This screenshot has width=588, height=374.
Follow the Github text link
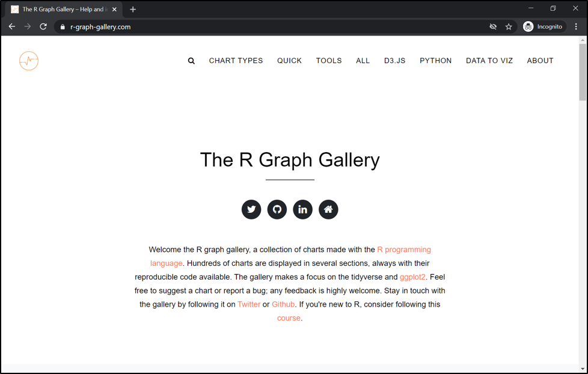click(283, 304)
